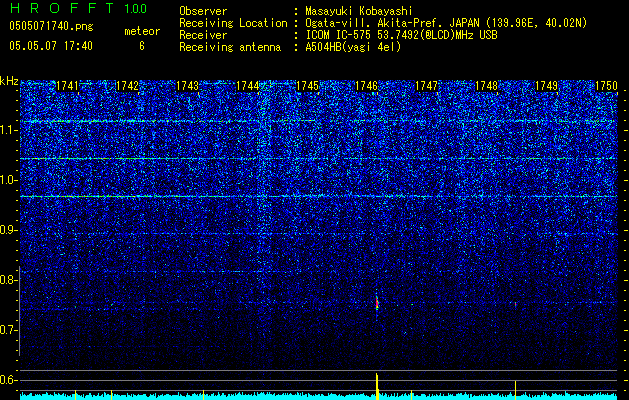Screen dimensions: 629x400
Task: Click the 'Observer' field label
Action: tap(203, 11)
